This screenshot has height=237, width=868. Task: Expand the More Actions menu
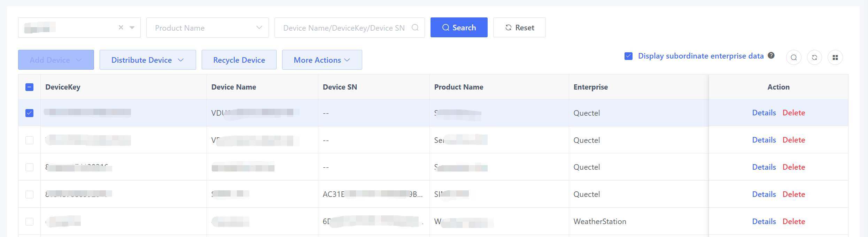[x=322, y=60]
